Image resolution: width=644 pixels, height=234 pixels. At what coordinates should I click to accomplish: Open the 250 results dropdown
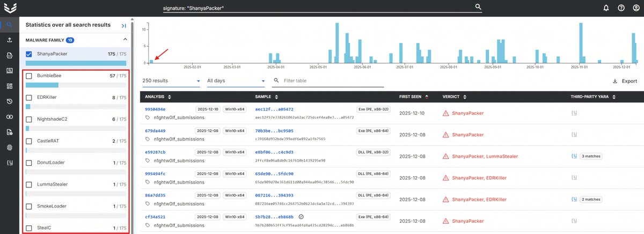(x=171, y=81)
